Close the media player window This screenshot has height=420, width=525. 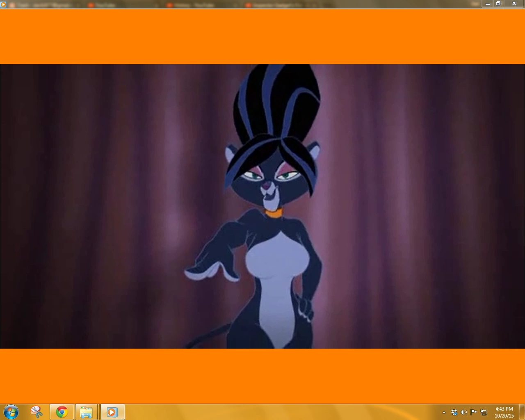click(x=514, y=4)
